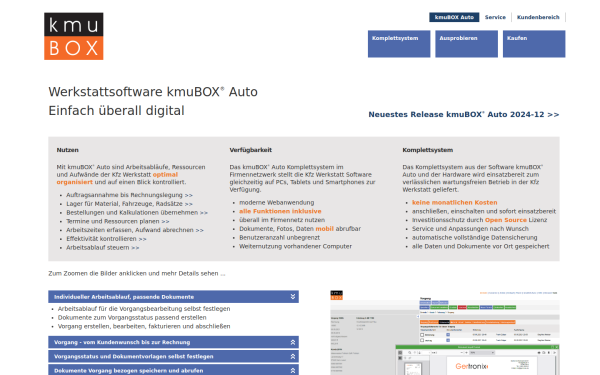600x375 pixels.
Task: Click 'Werkstattsoftware kmuBOX Auto' headline
Action: (x=153, y=92)
